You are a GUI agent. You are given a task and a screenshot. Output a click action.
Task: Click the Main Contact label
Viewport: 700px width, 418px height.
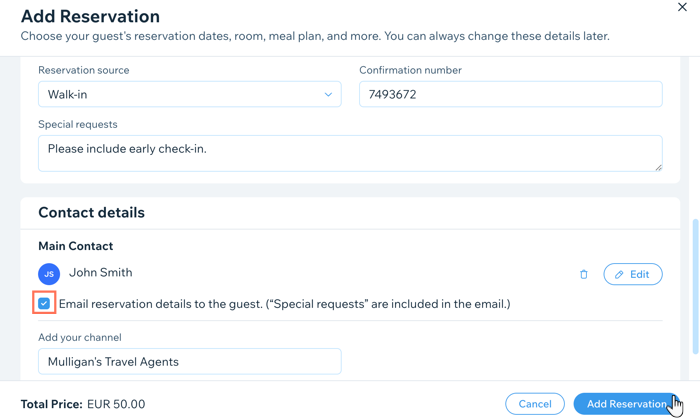tap(75, 246)
